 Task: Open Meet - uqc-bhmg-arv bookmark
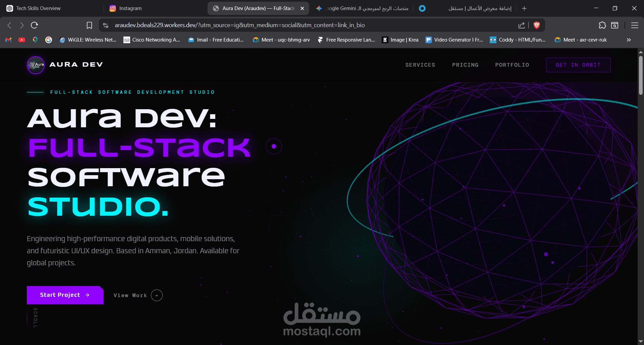[x=281, y=40]
